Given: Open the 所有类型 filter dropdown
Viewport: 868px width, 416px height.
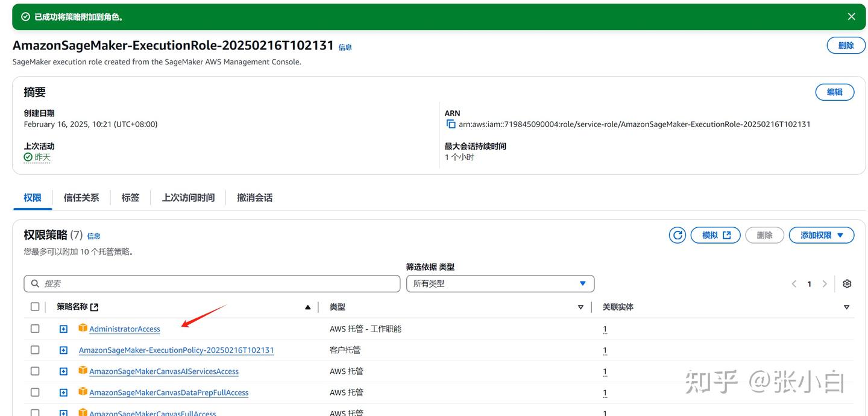Looking at the screenshot, I should pos(500,283).
